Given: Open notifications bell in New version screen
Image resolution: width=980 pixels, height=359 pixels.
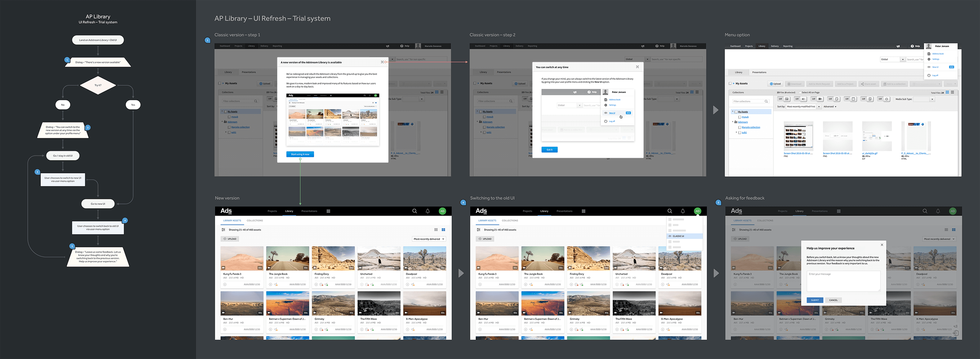Looking at the screenshot, I should coord(428,211).
